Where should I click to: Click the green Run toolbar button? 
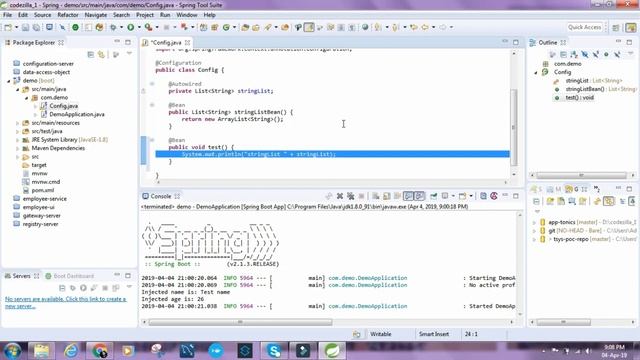point(131,27)
